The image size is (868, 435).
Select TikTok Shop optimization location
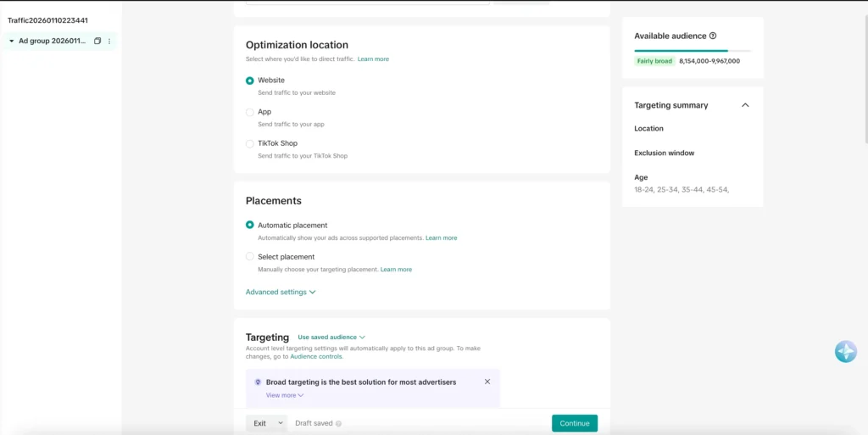[250, 143]
